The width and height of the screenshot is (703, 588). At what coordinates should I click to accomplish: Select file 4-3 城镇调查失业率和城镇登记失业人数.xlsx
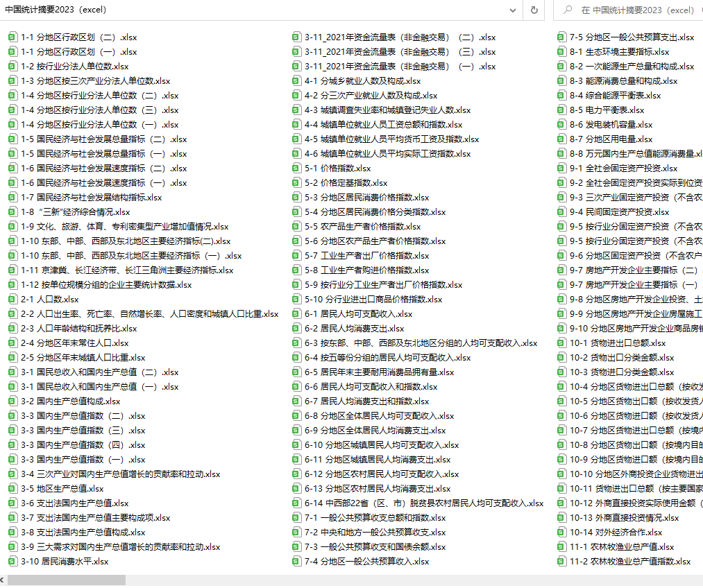tap(382, 110)
